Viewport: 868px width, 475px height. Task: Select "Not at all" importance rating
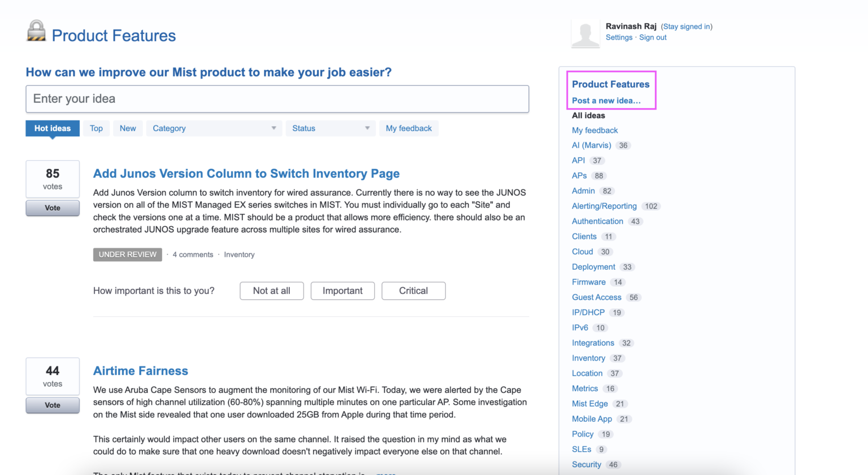272,291
